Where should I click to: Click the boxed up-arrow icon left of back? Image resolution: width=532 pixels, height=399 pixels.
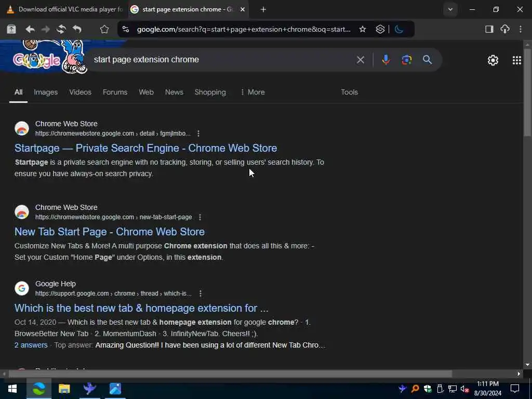click(11, 30)
